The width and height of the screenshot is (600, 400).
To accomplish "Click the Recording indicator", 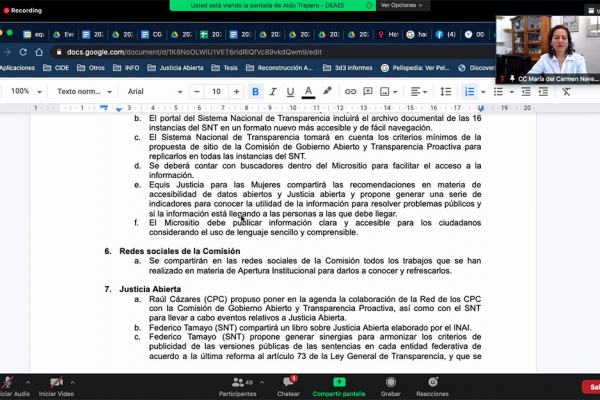I will pos(23,10).
